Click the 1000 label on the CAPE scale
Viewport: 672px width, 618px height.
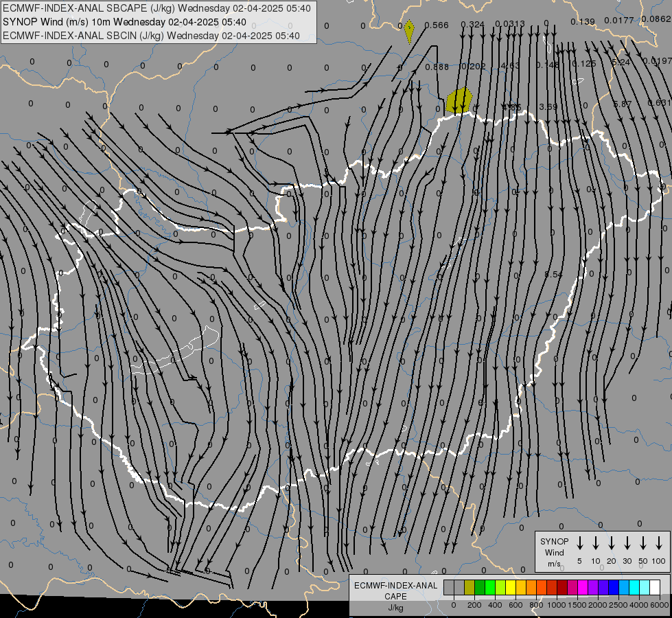tap(556, 605)
